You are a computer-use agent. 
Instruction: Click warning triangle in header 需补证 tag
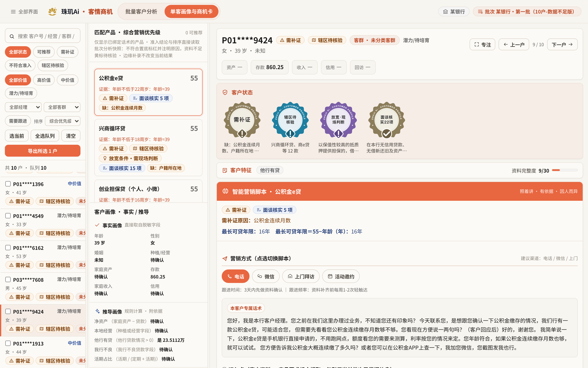[x=282, y=40]
